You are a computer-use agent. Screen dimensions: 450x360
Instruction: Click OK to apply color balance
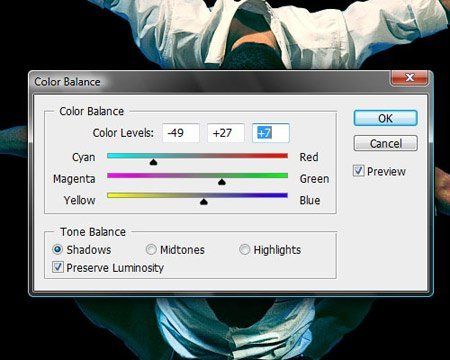coord(385,118)
